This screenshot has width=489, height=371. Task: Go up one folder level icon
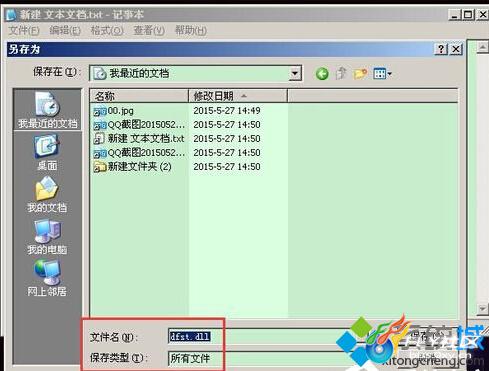[x=341, y=73]
